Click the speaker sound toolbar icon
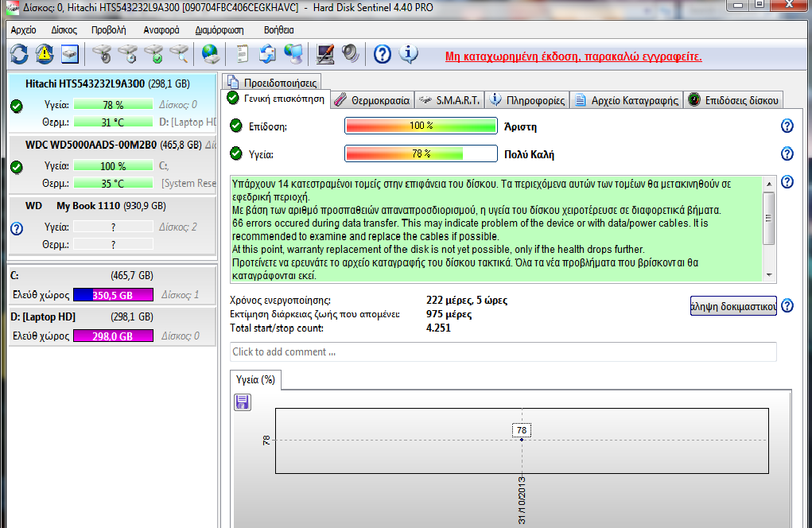812x528 pixels. 351,54
